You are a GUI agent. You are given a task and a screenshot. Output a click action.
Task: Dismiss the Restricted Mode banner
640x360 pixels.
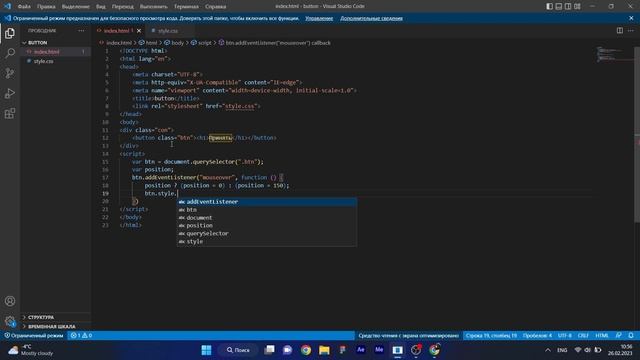click(631, 18)
